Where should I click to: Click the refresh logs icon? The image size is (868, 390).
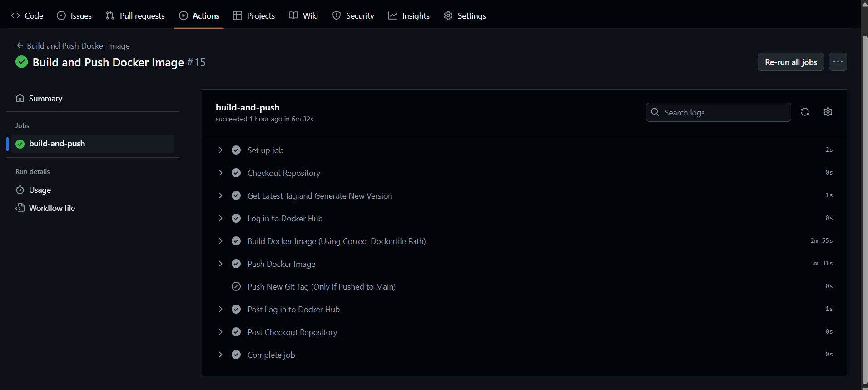(805, 112)
